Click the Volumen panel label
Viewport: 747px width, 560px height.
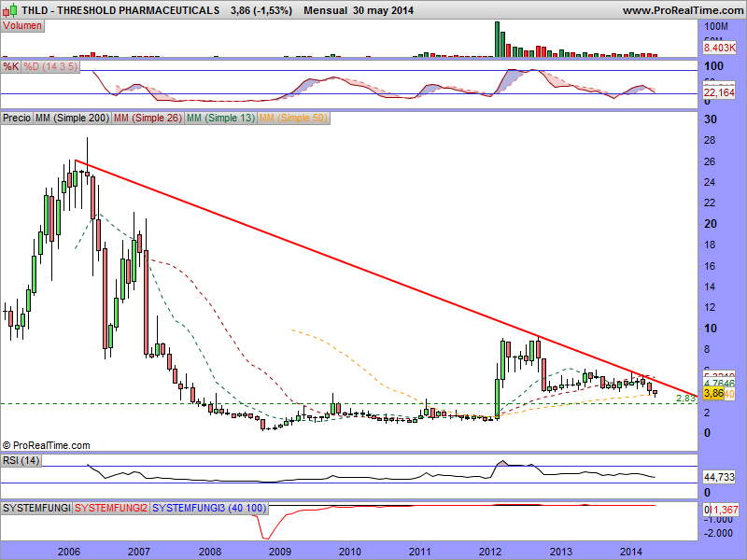tap(22, 26)
